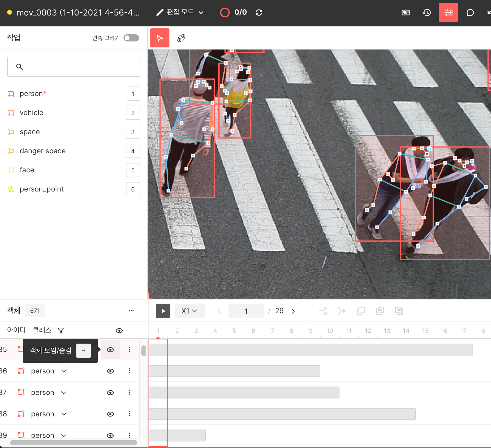
Task: Click the object list vertical scrollbar
Action: coord(144,351)
